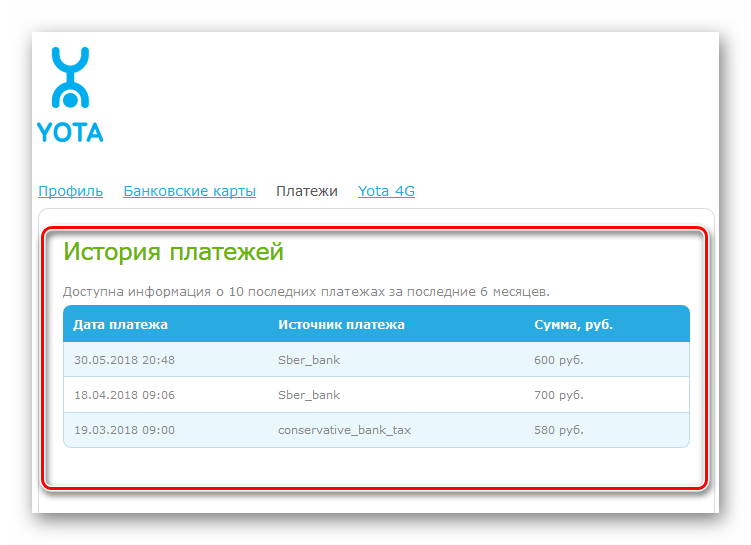
Task: Select the date 30.05.2018 20:48
Action: [125, 360]
